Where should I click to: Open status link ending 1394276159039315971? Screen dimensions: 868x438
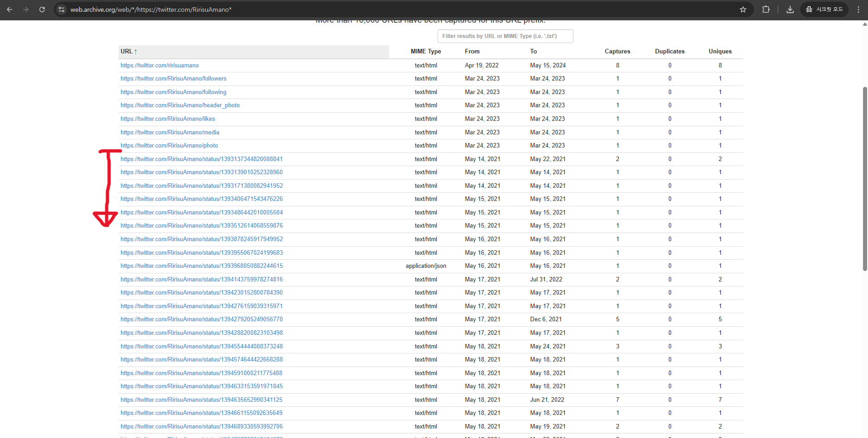coord(202,306)
